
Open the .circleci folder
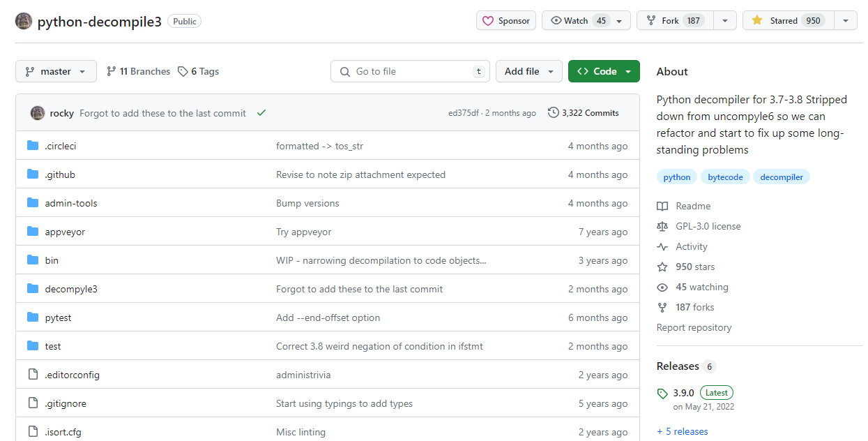(61, 146)
